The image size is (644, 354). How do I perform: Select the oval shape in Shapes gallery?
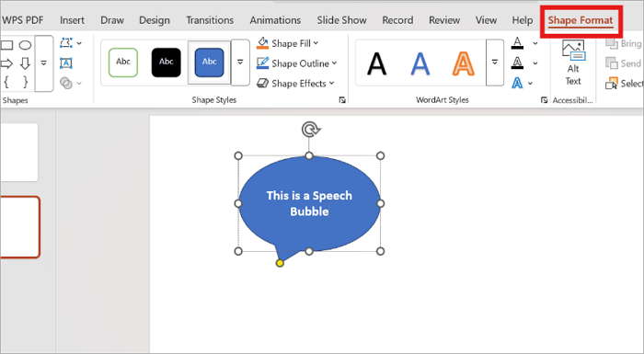coord(25,45)
